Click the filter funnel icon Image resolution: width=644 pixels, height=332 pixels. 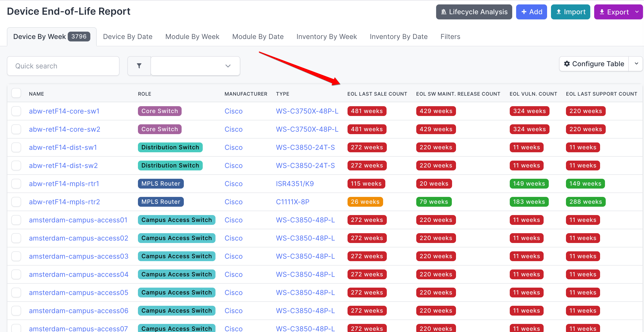click(139, 66)
